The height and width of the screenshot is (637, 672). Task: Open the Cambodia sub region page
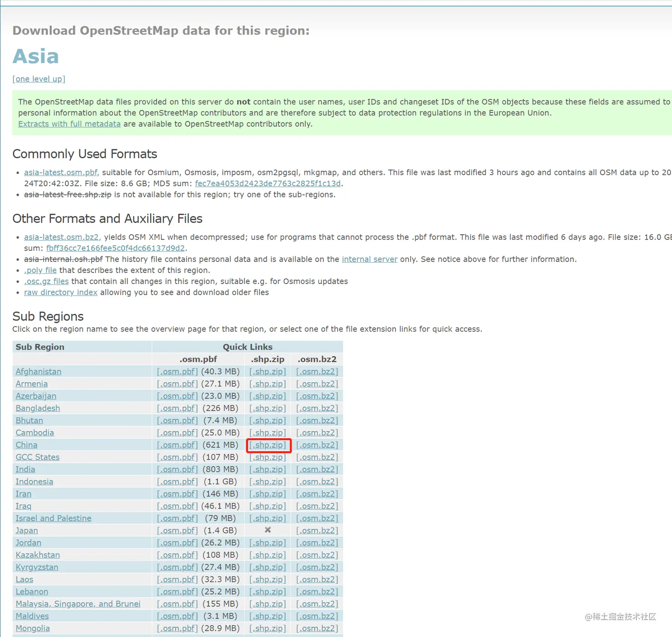tap(35, 433)
